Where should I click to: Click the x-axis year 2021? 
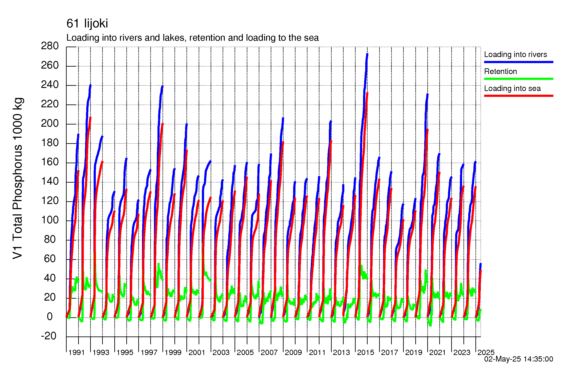tap(438, 352)
